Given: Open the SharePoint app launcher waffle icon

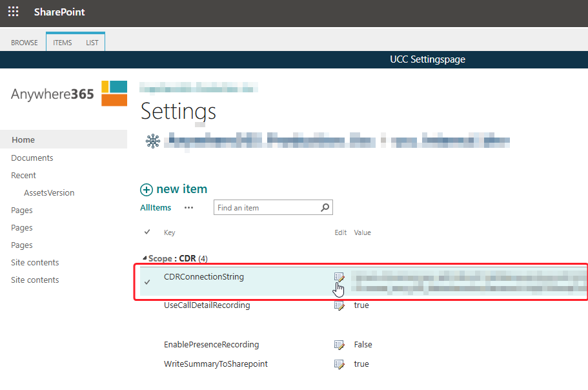Looking at the screenshot, I should (x=13, y=12).
